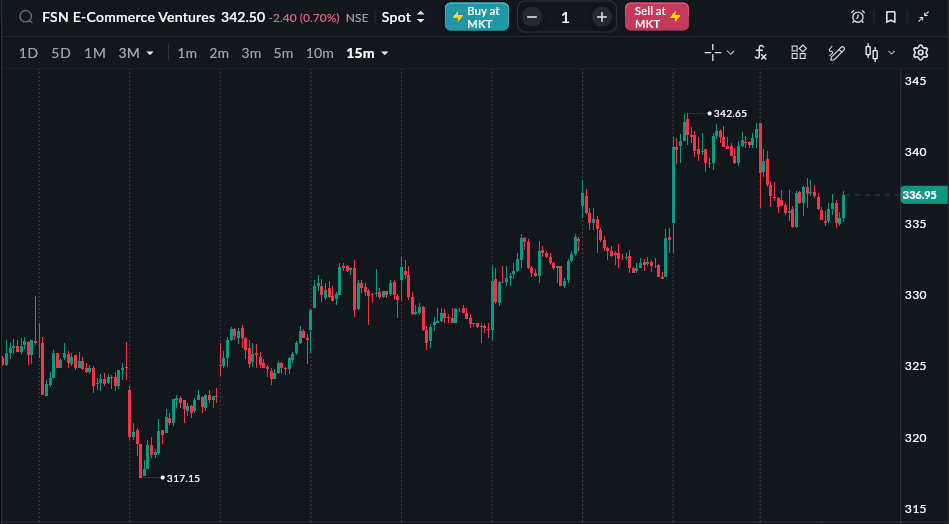Open chart settings gear

click(x=921, y=53)
